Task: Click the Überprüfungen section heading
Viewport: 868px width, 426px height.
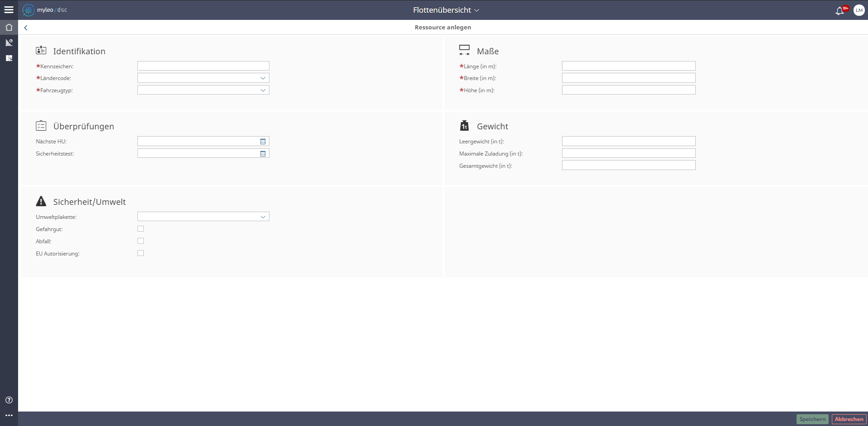Action: coord(84,126)
